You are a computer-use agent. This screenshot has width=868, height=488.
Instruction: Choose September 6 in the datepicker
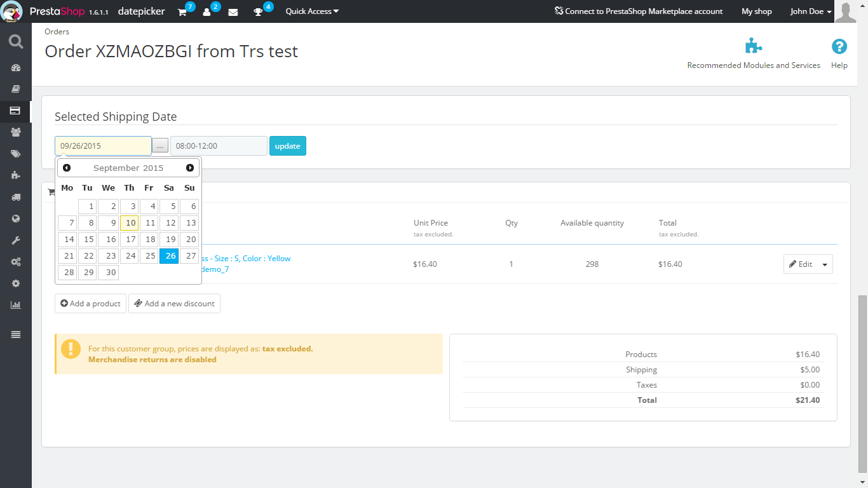point(189,207)
